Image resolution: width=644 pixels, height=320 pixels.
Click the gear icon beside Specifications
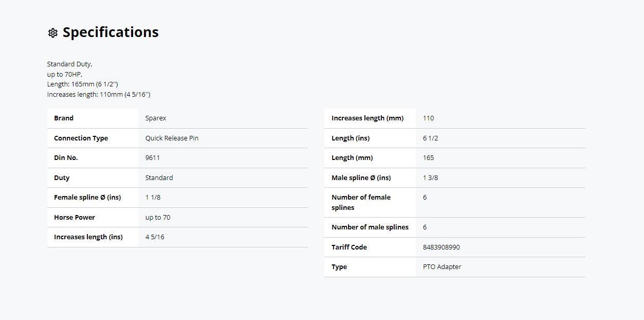[52, 33]
